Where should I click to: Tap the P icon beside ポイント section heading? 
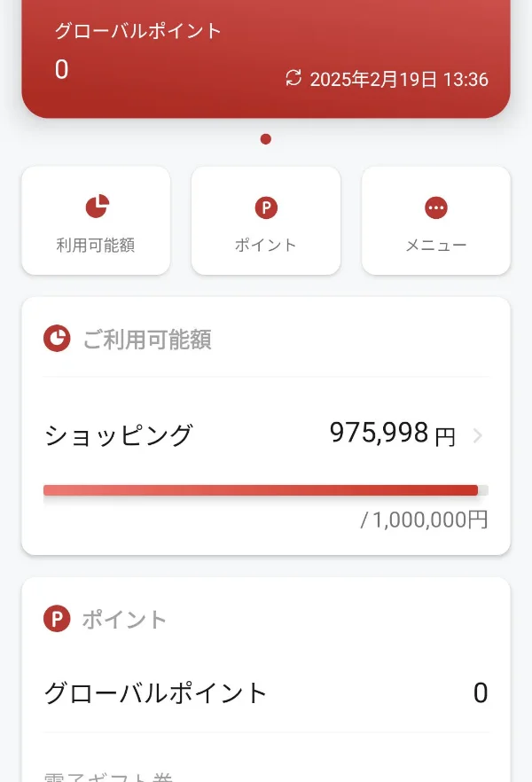click(x=57, y=619)
